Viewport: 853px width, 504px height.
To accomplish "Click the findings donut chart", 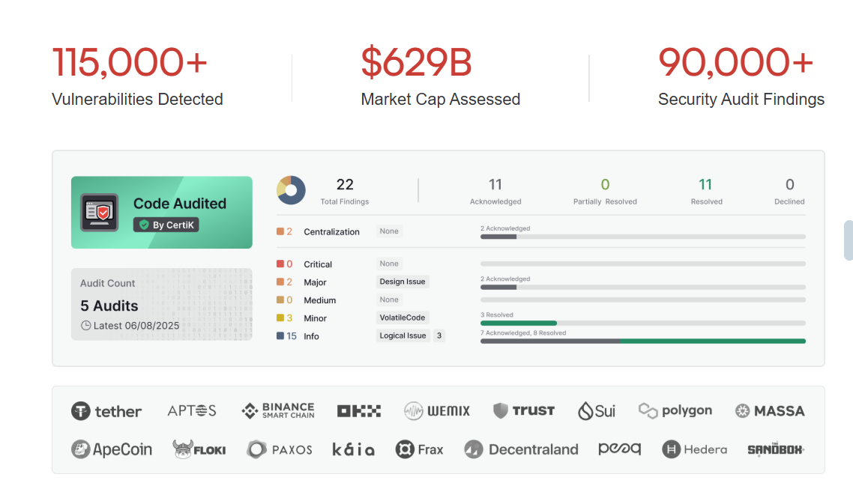I will [291, 190].
